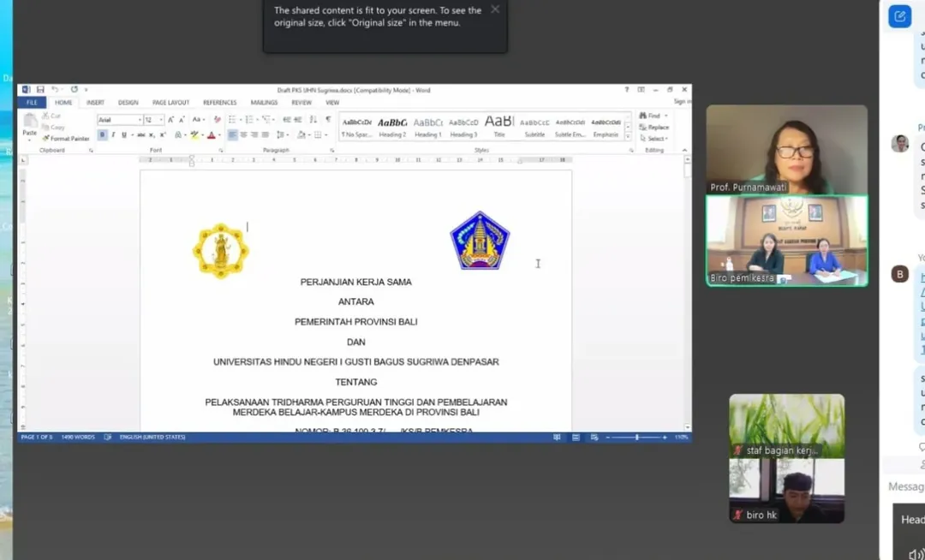
Task: Click the zoom slider in Word status bar
Action: coord(636,438)
